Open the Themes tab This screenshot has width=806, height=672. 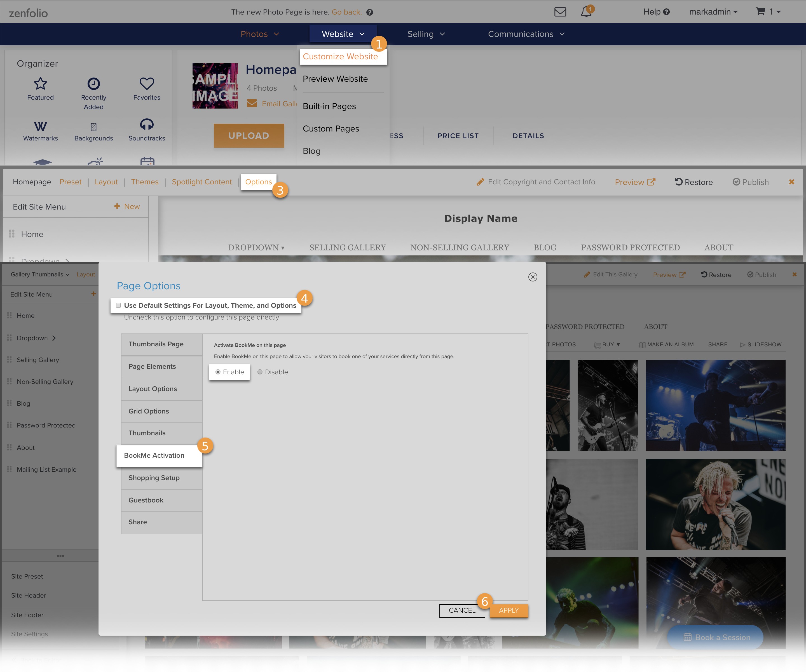click(x=145, y=182)
